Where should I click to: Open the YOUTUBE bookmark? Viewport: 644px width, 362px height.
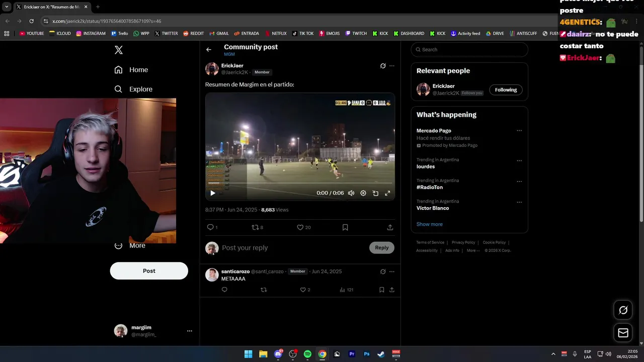[32, 34]
